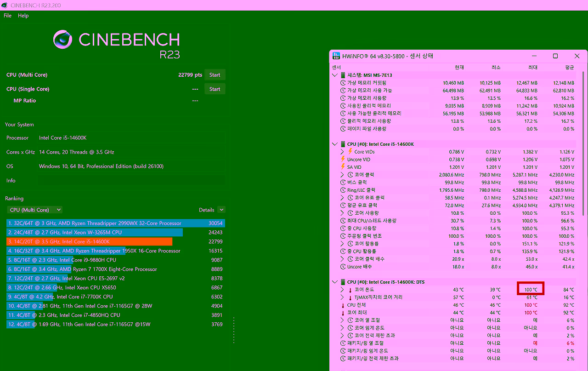Open the Details dropdown in Ranking
This screenshot has width=588, height=371.
[x=221, y=210]
